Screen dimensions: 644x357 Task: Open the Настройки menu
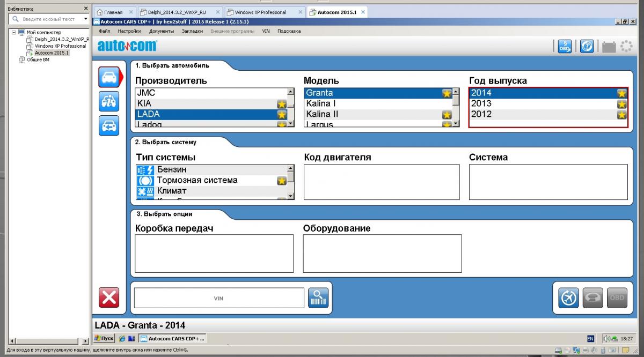click(129, 31)
